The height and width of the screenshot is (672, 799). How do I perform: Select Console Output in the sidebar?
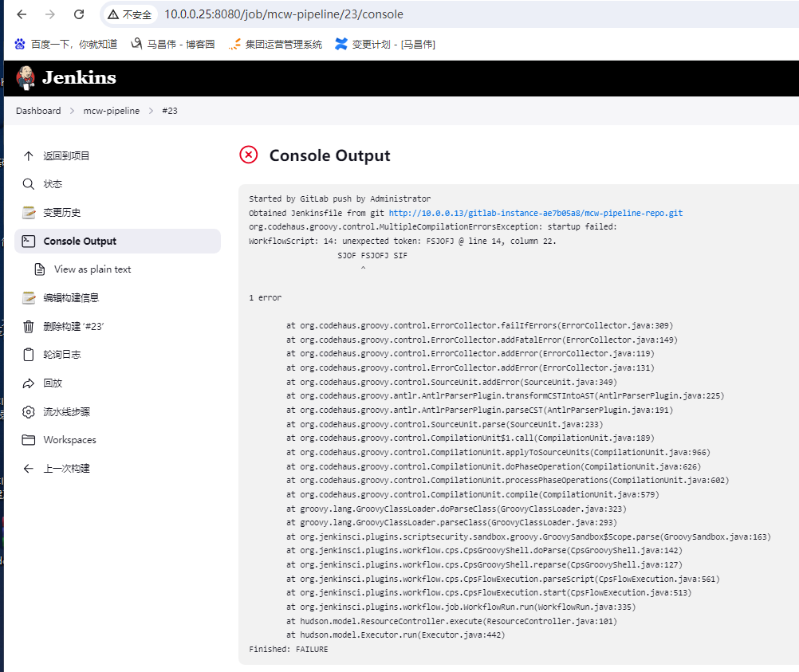80,242
